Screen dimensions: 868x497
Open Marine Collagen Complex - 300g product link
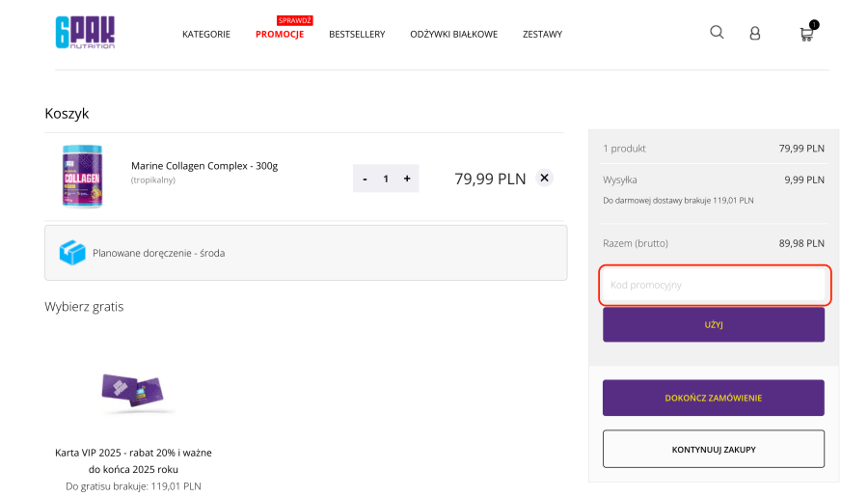click(x=204, y=166)
